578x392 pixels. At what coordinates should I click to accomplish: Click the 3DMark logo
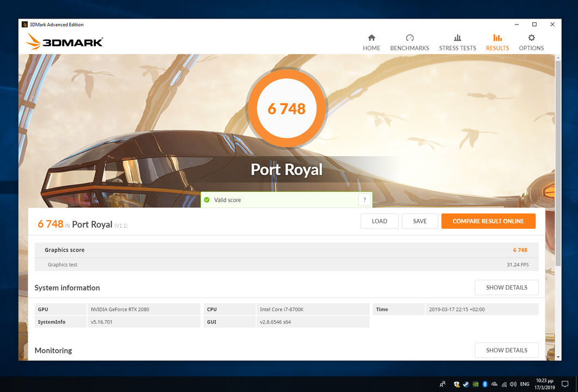tap(64, 41)
